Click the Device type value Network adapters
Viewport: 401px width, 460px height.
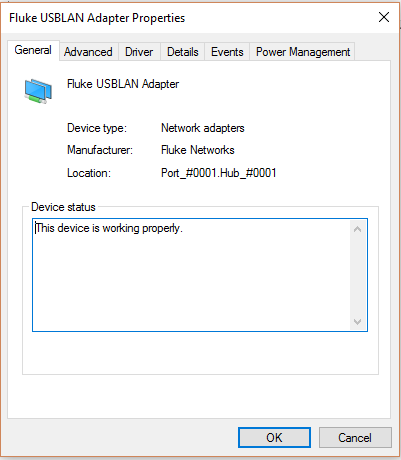pos(203,128)
